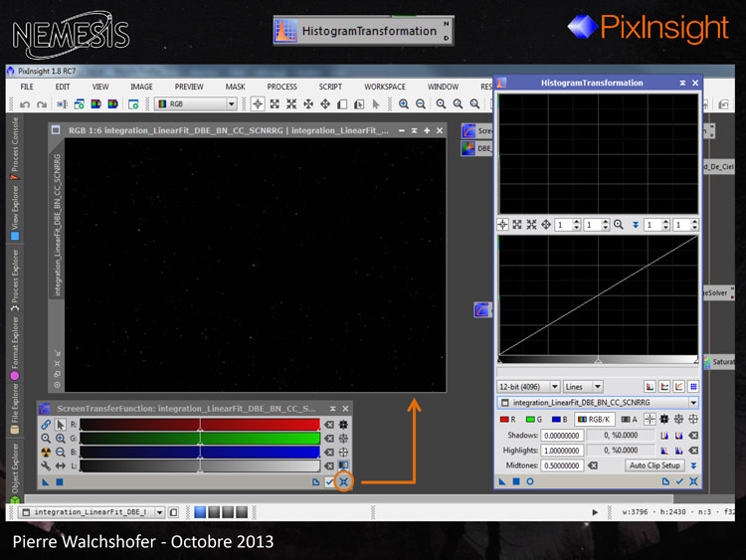Image resolution: width=746 pixels, height=560 pixels.
Task: Click HistogramTransformation New Instance triangle
Action: [x=502, y=481]
